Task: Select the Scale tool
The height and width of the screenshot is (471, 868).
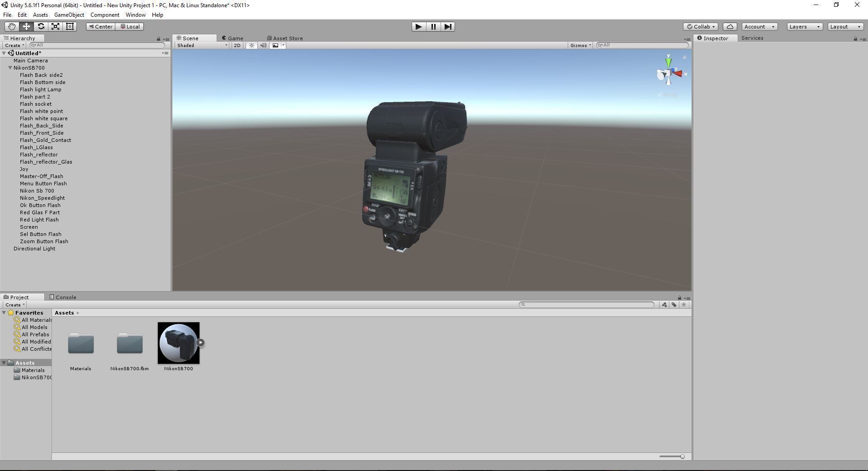Action: 55,27
